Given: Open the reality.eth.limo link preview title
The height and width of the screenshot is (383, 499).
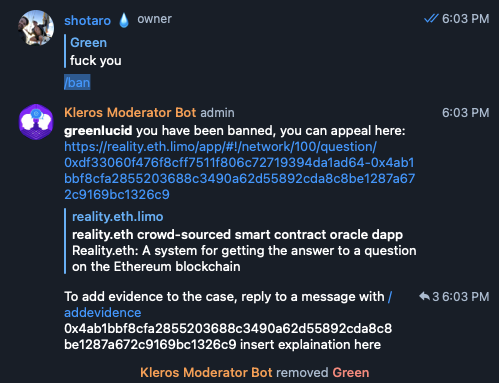Looking at the screenshot, I should tap(118, 217).
